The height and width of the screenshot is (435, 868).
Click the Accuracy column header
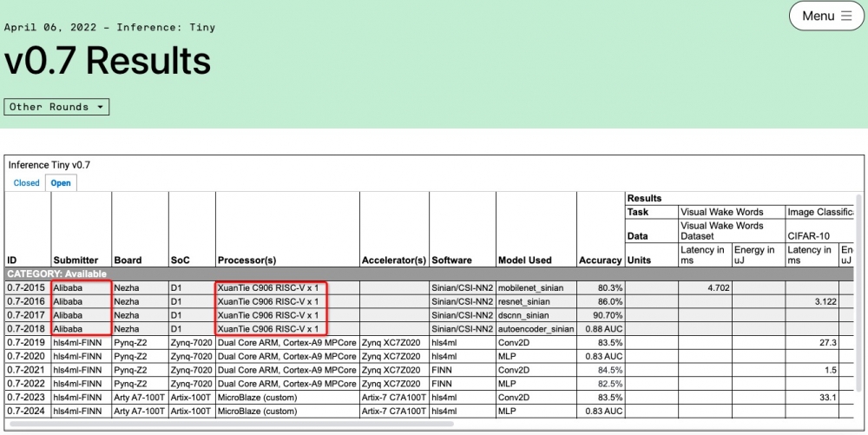point(600,260)
